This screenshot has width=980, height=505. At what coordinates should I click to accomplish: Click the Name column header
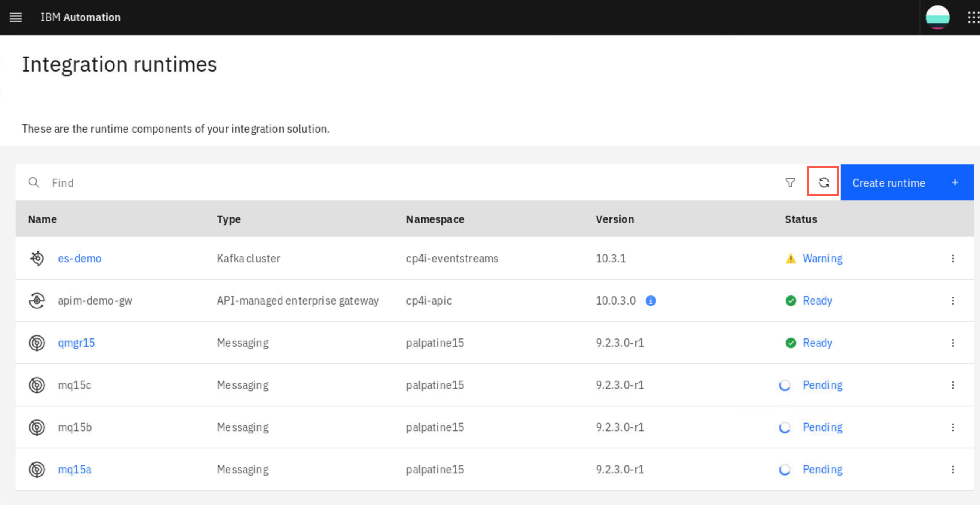coord(42,219)
